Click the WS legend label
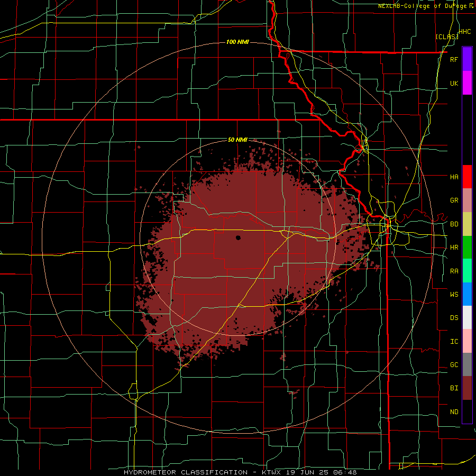The height and width of the screenshot is (476, 476). (x=454, y=294)
